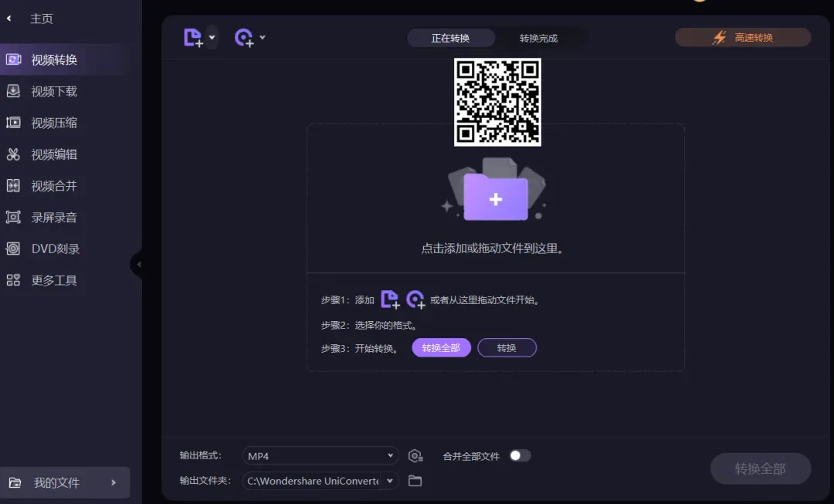
Task: Click the top toolbar load DVD icon
Action: (244, 38)
